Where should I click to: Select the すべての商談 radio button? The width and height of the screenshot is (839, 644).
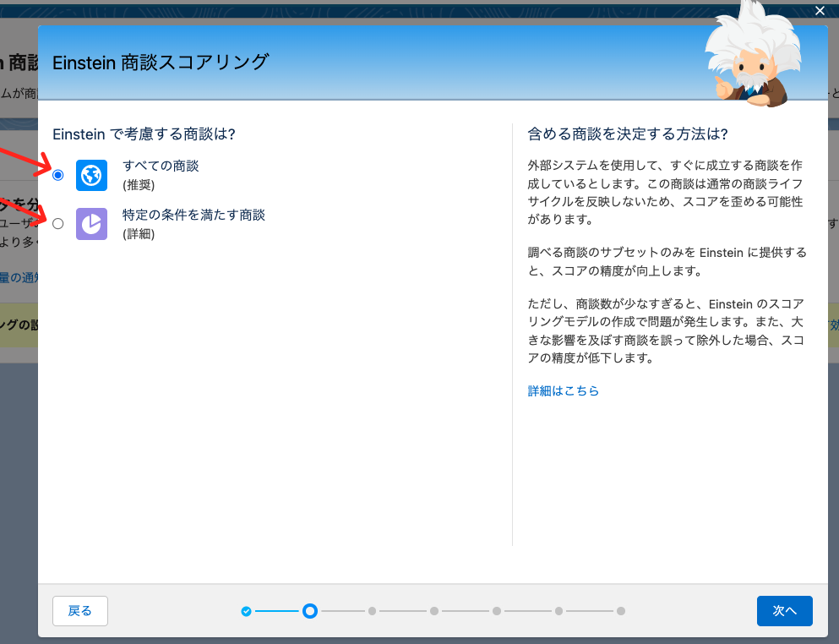coord(57,175)
